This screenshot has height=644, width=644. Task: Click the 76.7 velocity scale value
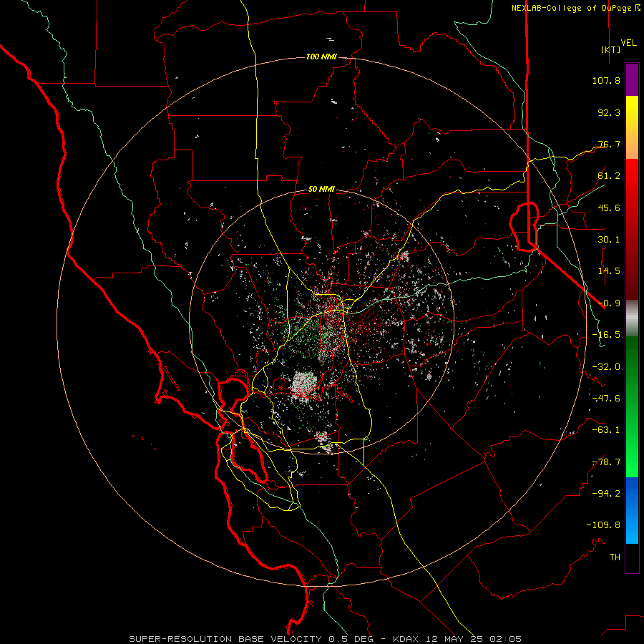[609, 144]
